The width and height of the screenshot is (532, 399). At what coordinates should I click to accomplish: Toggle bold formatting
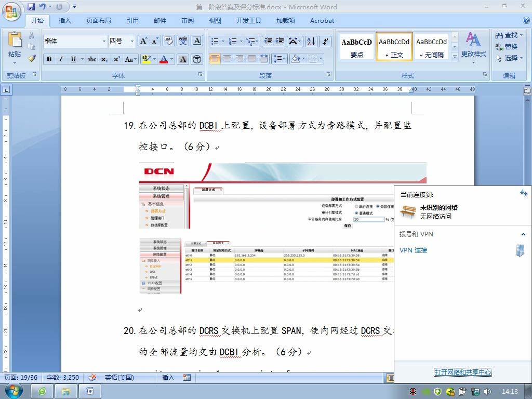tap(49, 59)
